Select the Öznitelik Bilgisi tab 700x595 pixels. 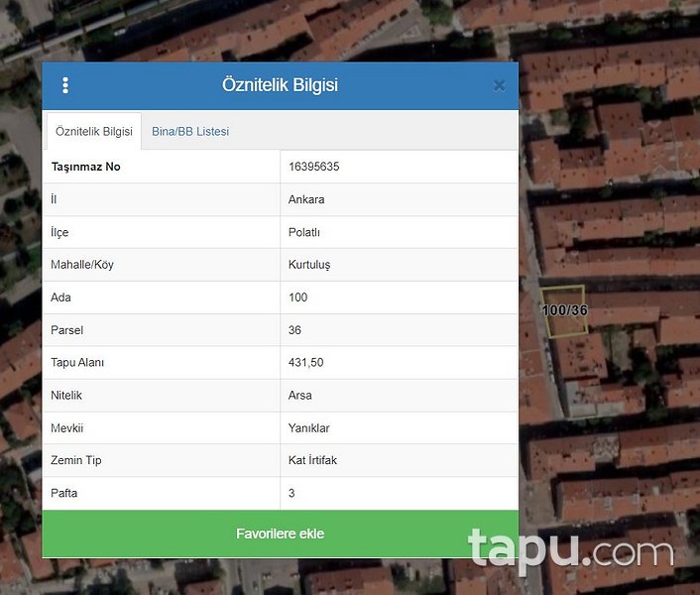94,131
